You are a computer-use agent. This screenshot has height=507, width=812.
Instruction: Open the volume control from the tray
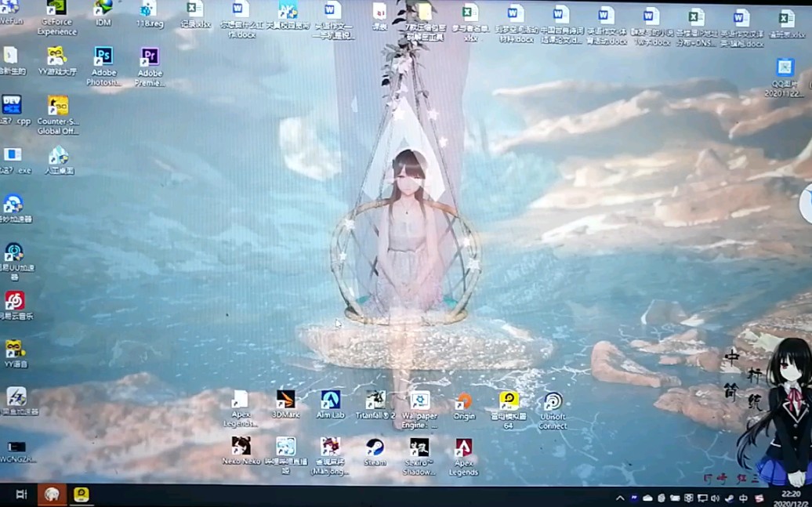pos(716,498)
